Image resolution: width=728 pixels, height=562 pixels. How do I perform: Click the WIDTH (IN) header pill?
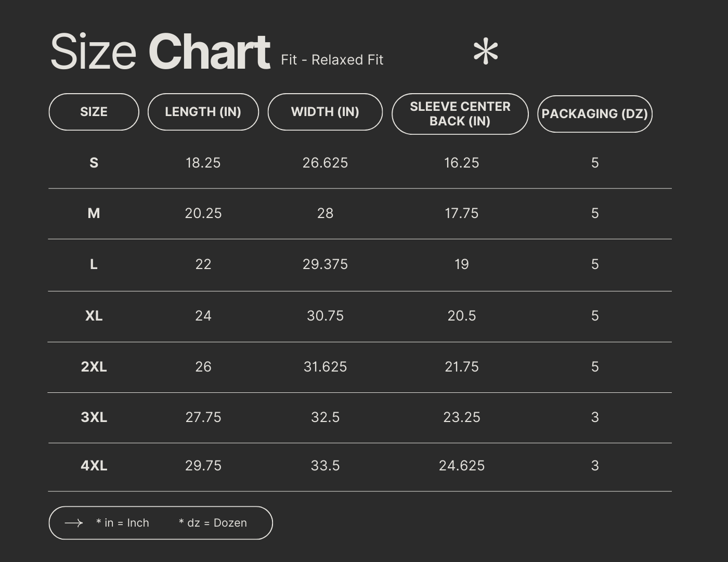tap(325, 112)
